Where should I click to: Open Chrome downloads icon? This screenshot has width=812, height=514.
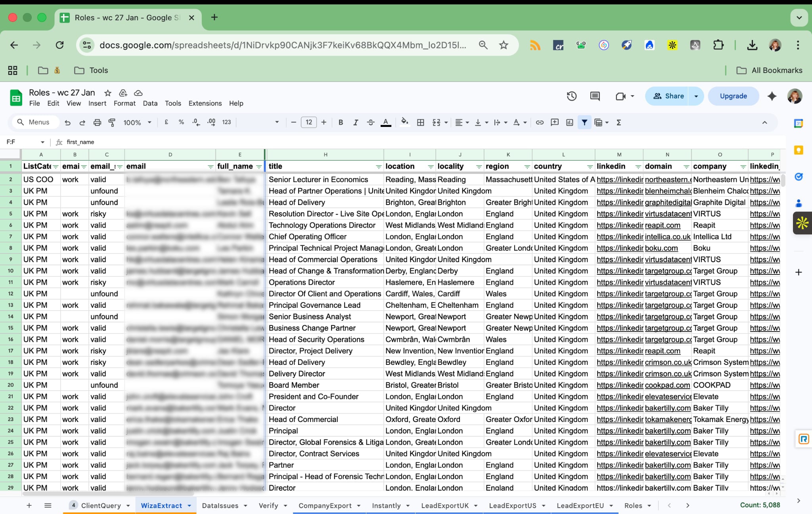pyautogui.click(x=752, y=45)
